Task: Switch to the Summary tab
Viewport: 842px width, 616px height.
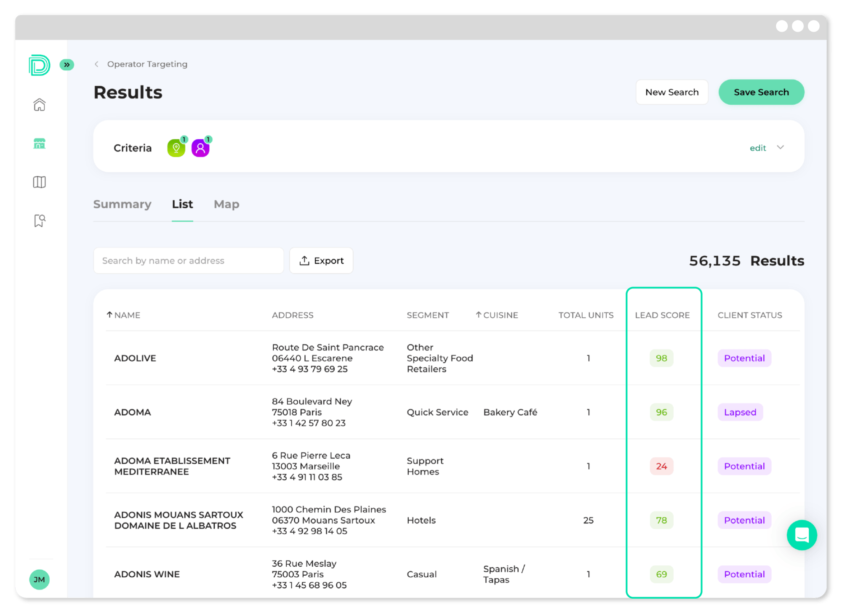Action: [122, 204]
